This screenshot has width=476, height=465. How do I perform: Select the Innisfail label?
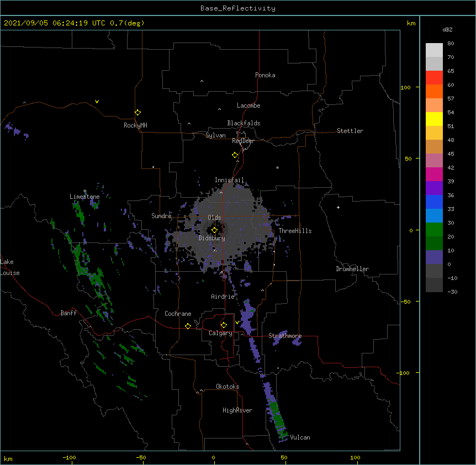(x=229, y=180)
